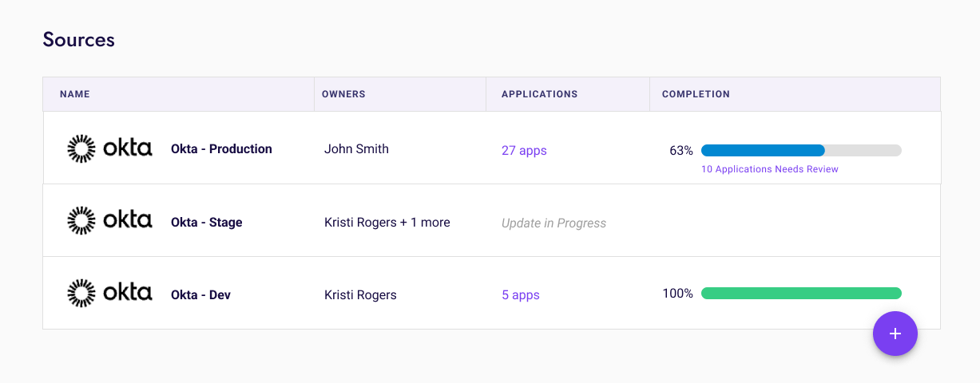This screenshot has height=383, width=980.
Task: Sort by the Owners column header
Action: (x=343, y=94)
